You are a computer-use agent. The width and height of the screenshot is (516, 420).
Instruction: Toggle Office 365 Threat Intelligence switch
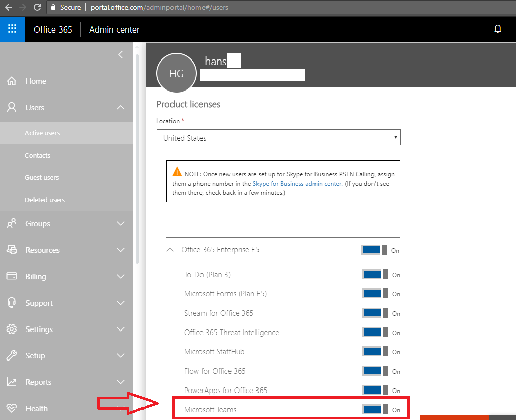pyautogui.click(x=375, y=332)
